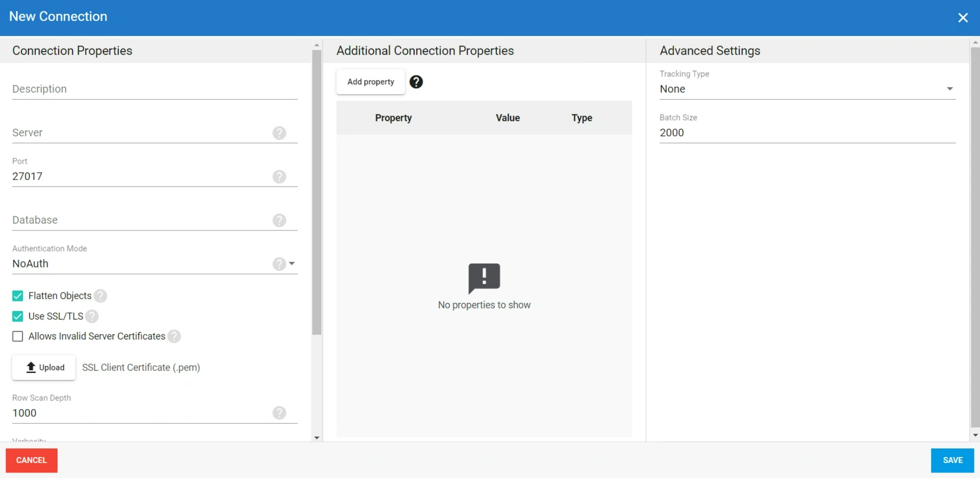Click the help icon beside Database field
Viewport: 980px width, 478px height.
point(279,220)
